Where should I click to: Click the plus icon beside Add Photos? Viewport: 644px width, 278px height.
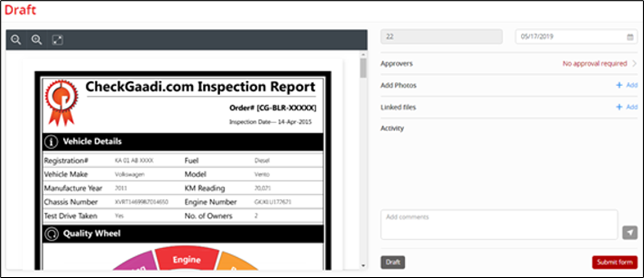tap(619, 85)
